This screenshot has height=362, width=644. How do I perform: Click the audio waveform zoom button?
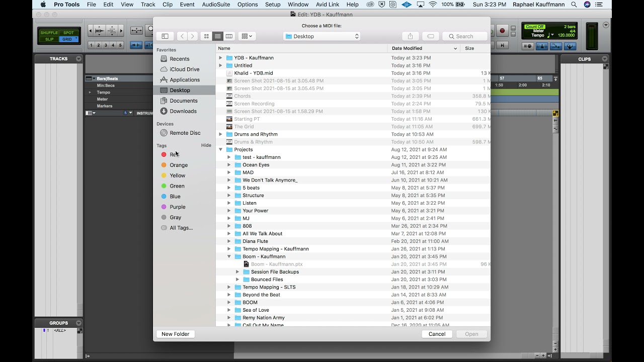[99, 31]
